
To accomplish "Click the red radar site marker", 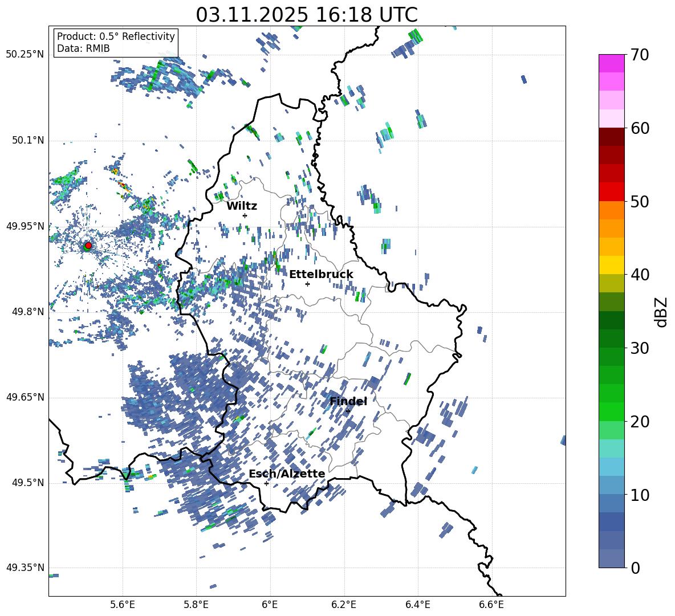I will (x=88, y=246).
